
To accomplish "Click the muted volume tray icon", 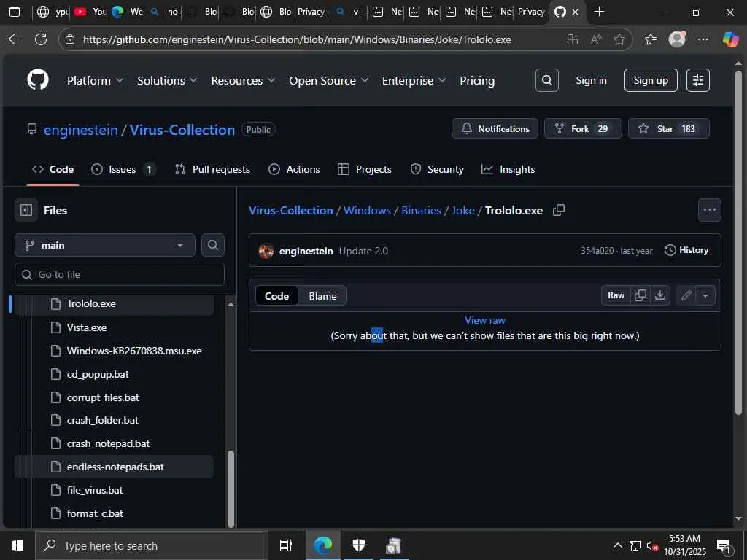I will pos(652,545).
